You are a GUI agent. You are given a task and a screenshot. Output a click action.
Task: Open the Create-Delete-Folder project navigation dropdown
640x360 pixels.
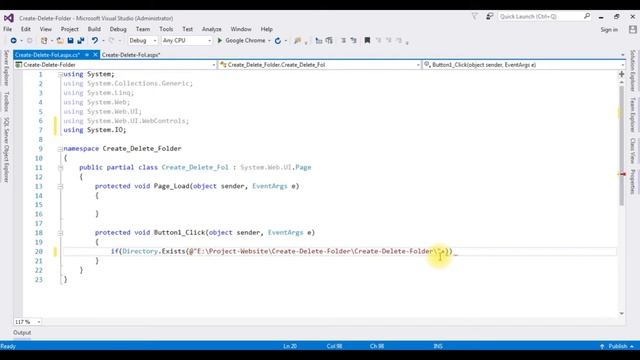coord(115,65)
